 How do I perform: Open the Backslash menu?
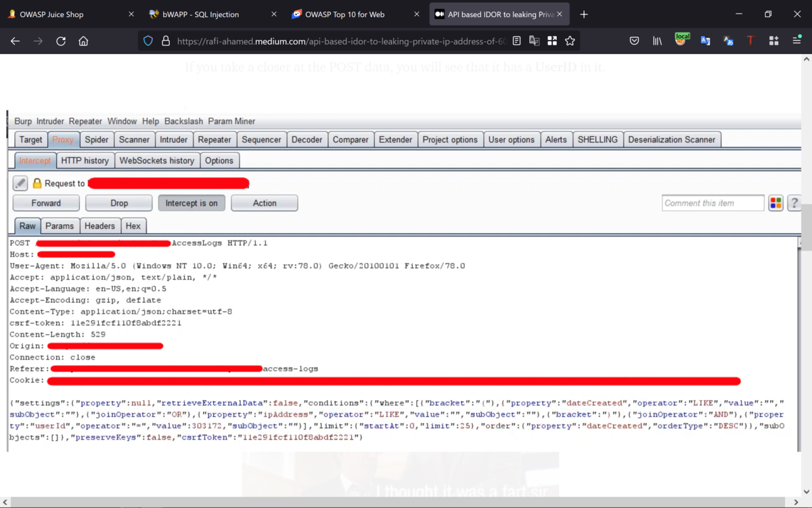tap(183, 121)
